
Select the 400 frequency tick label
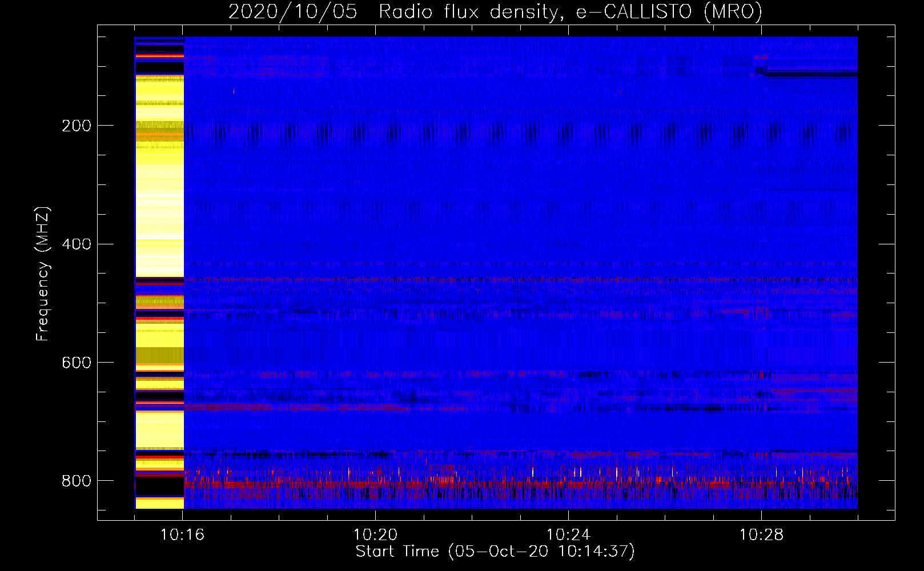76,244
